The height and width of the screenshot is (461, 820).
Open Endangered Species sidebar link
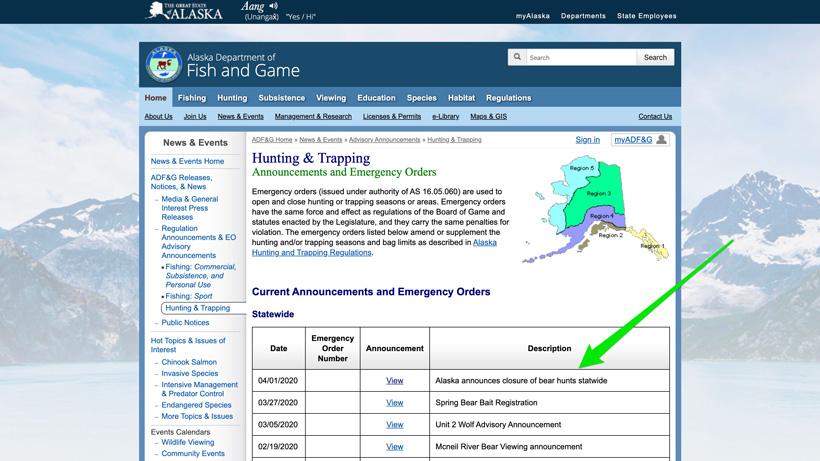point(196,405)
